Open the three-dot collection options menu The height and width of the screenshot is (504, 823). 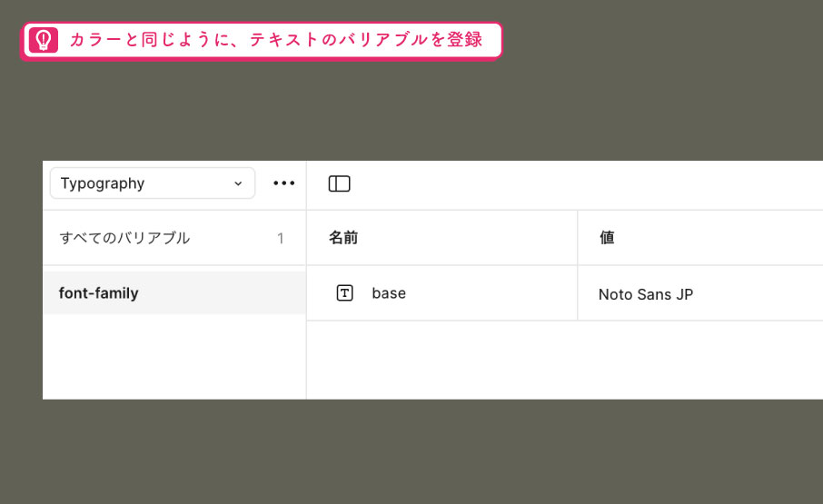(284, 183)
